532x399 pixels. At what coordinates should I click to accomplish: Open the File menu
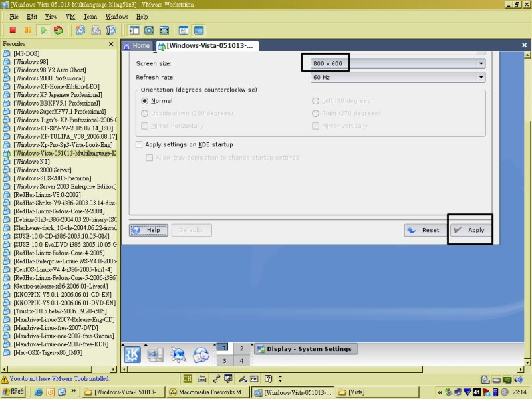click(x=14, y=17)
